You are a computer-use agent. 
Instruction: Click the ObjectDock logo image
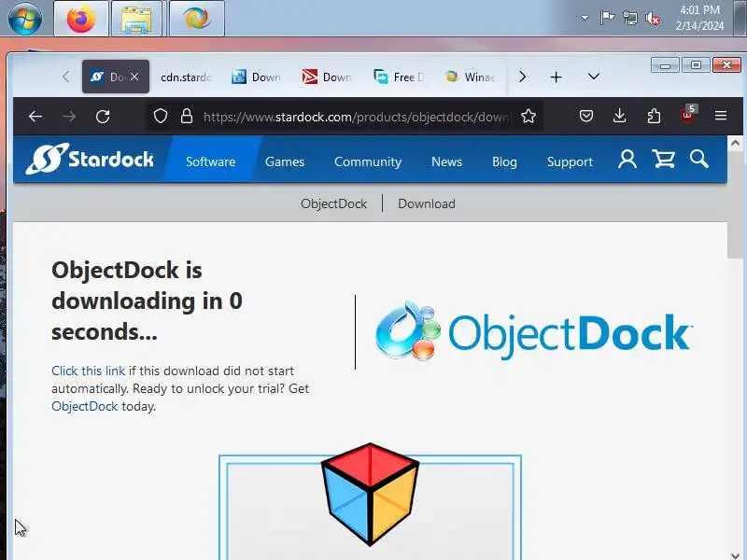[533, 331]
